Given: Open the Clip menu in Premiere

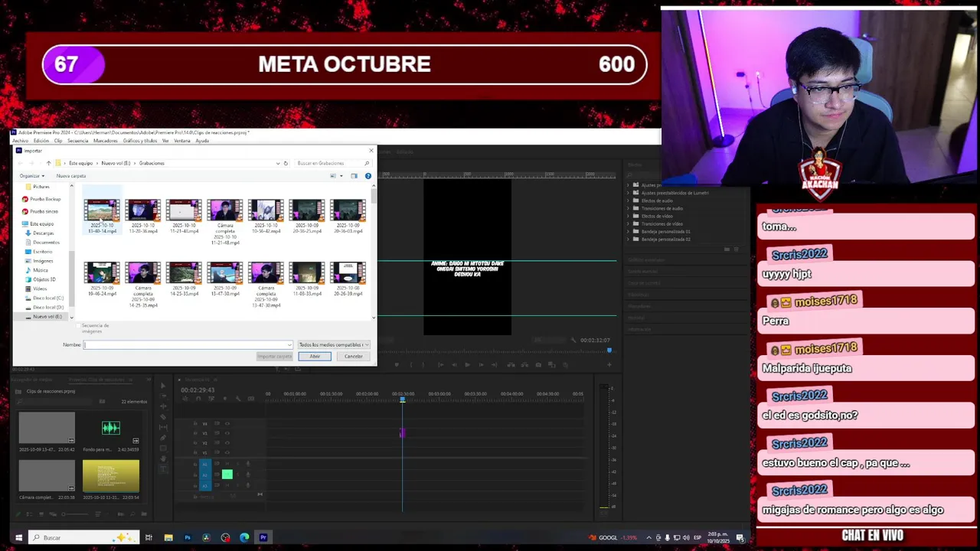Looking at the screenshot, I should pos(57,141).
